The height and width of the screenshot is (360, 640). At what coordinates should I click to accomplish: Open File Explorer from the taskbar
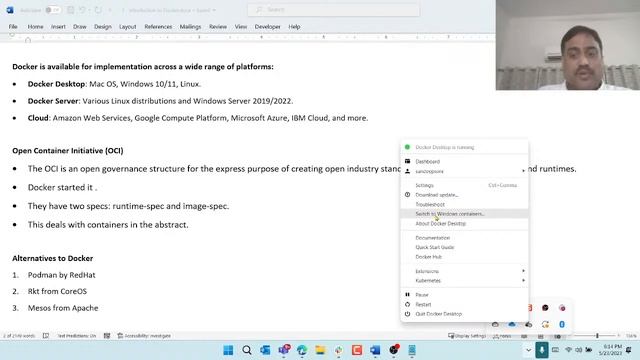point(320,350)
